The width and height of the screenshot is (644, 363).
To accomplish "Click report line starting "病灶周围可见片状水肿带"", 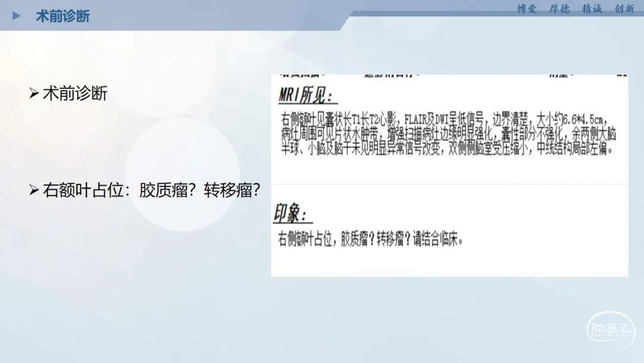I will [x=448, y=134].
